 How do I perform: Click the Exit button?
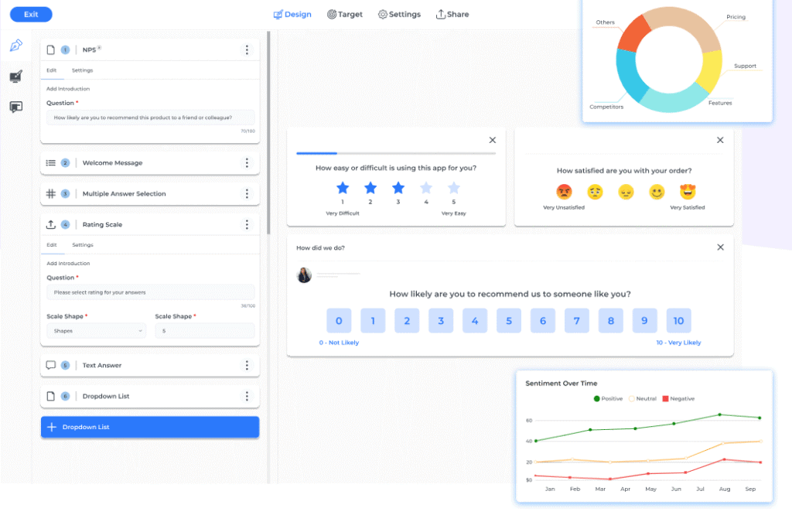coord(31,15)
